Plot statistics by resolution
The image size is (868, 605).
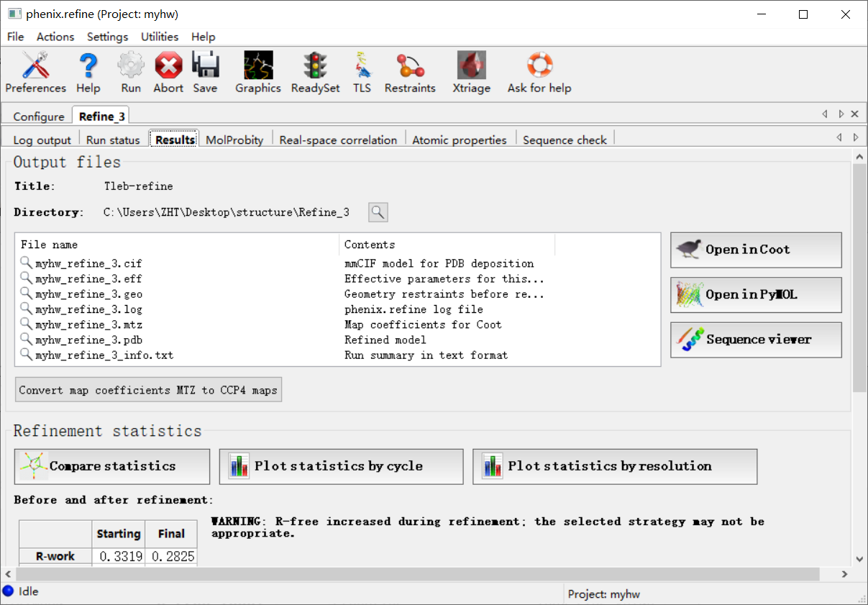pyautogui.click(x=615, y=466)
